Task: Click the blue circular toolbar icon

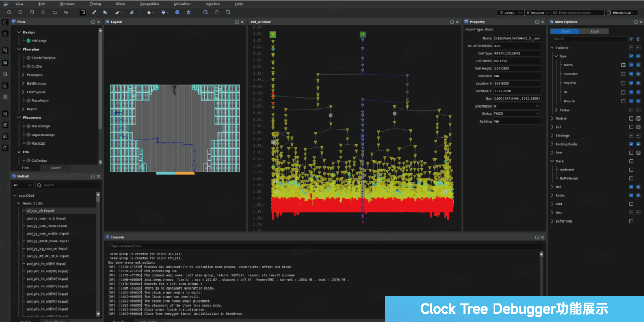Action: coord(177,13)
